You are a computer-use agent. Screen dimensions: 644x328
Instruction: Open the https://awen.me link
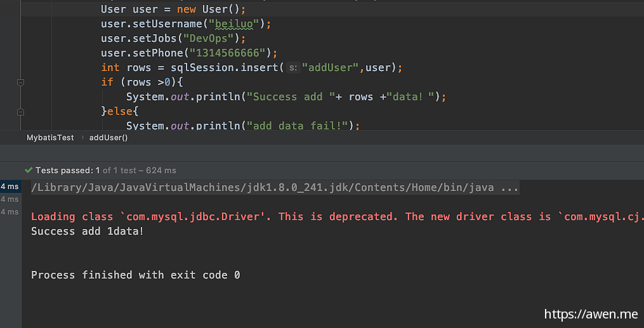click(591, 314)
